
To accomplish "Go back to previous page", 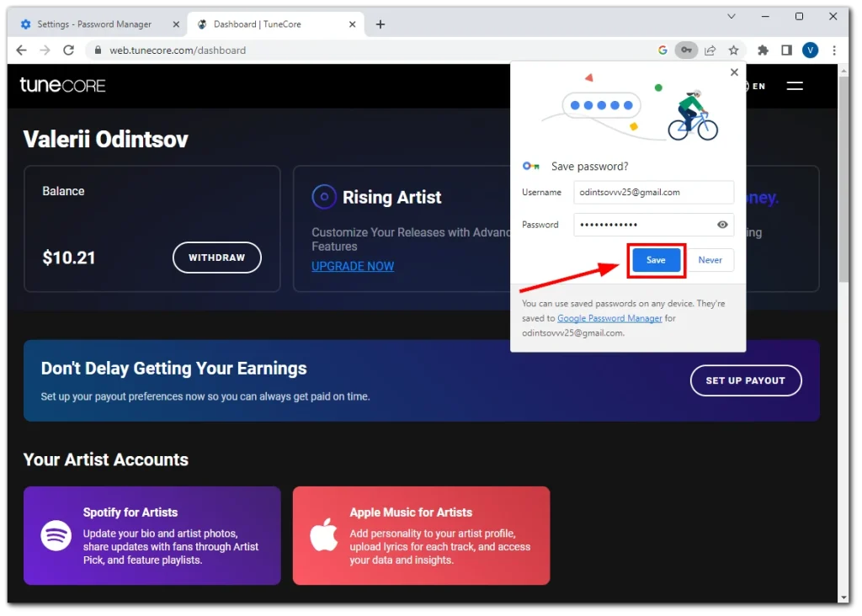I will (x=21, y=50).
